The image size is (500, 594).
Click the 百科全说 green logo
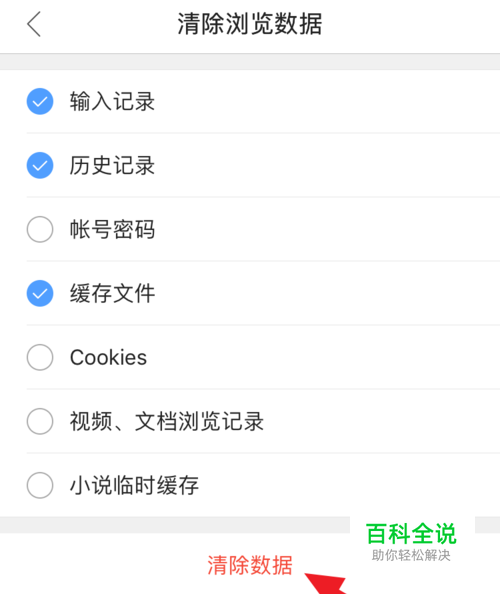click(x=411, y=533)
